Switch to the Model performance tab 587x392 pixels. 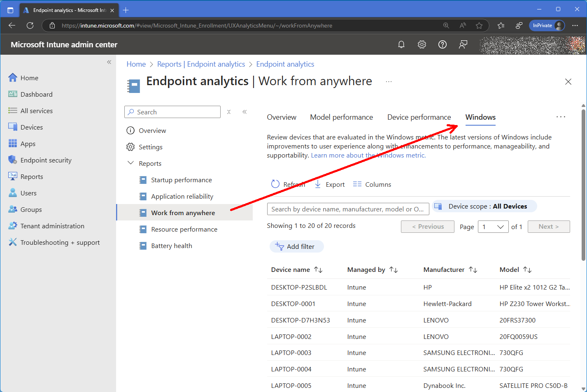point(341,117)
